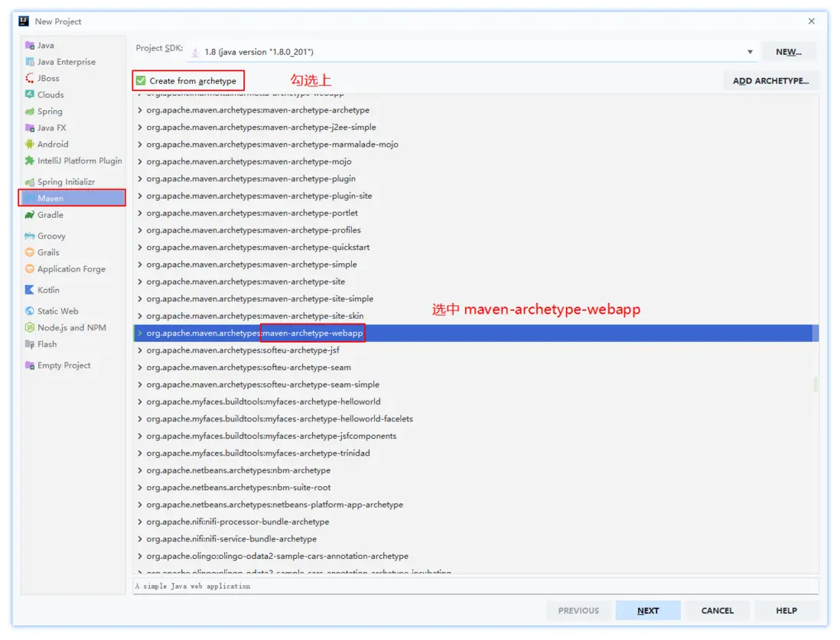Image resolution: width=840 pixels, height=640 pixels.
Task: Select the myfaces-archetype-helloworld-facelets row
Action: 476,419
